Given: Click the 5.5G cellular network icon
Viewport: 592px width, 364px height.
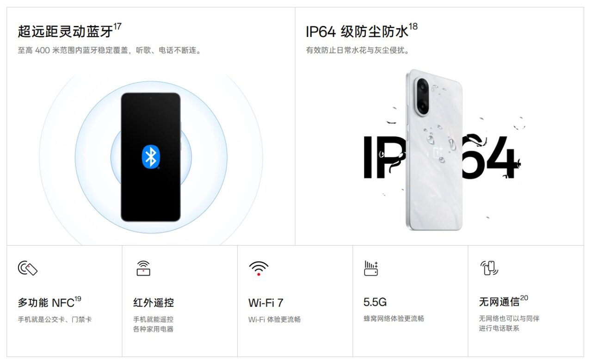Looking at the screenshot, I should 371,268.
